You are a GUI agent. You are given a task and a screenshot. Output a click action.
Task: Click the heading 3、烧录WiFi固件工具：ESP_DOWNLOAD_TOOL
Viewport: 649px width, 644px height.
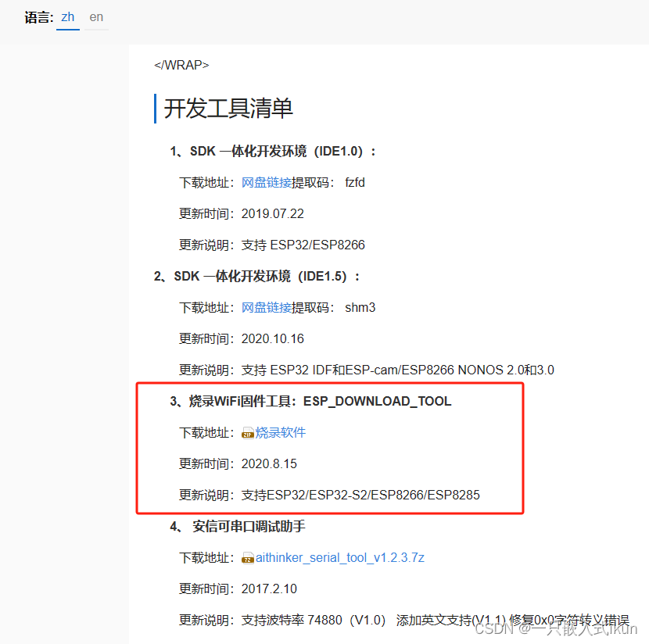click(x=310, y=401)
